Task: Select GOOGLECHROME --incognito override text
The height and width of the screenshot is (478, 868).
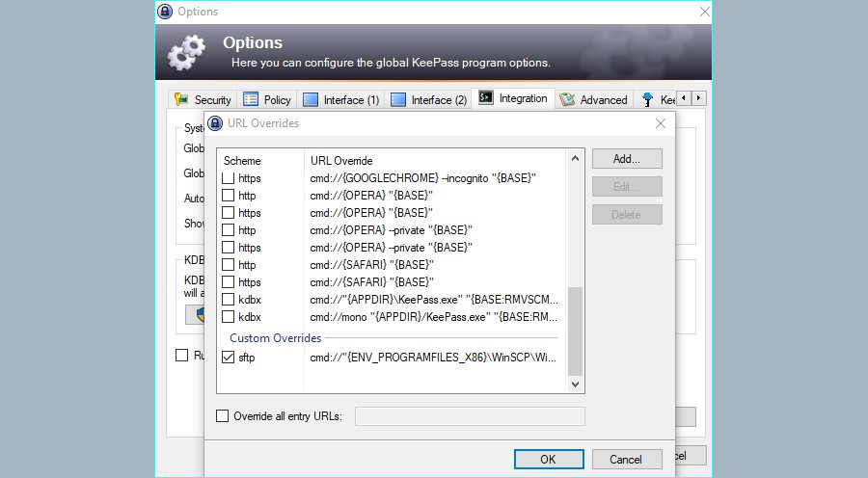Action: pyautogui.click(x=423, y=178)
